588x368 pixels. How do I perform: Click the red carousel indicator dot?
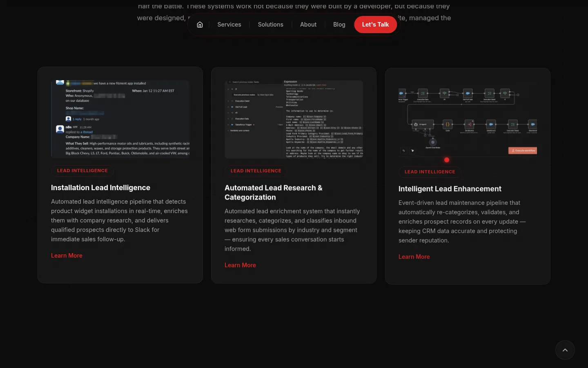coord(447,160)
